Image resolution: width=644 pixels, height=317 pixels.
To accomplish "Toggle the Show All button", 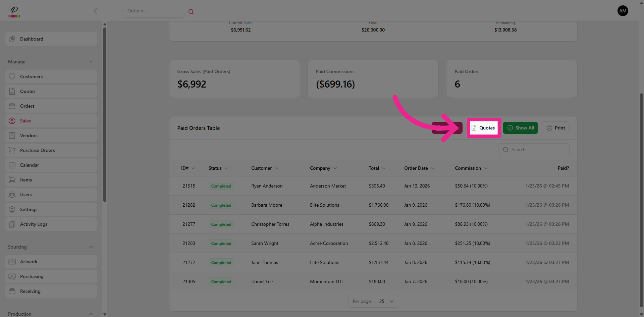I will (520, 128).
